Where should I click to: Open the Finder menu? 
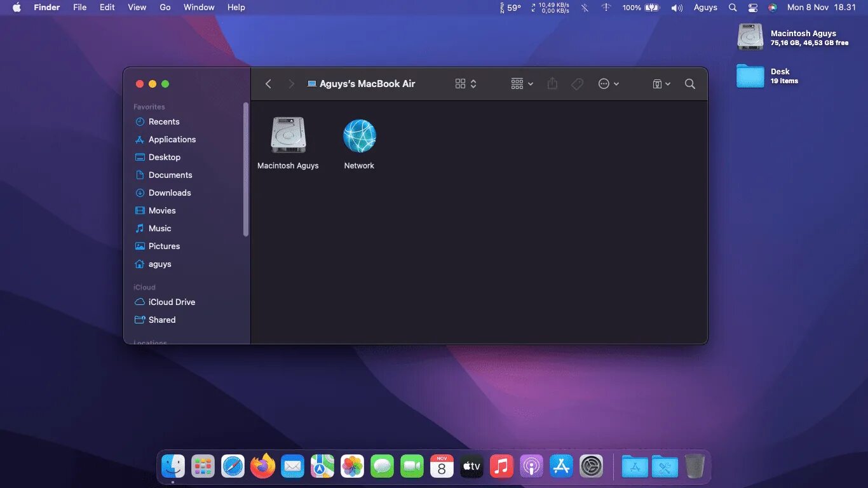point(46,8)
